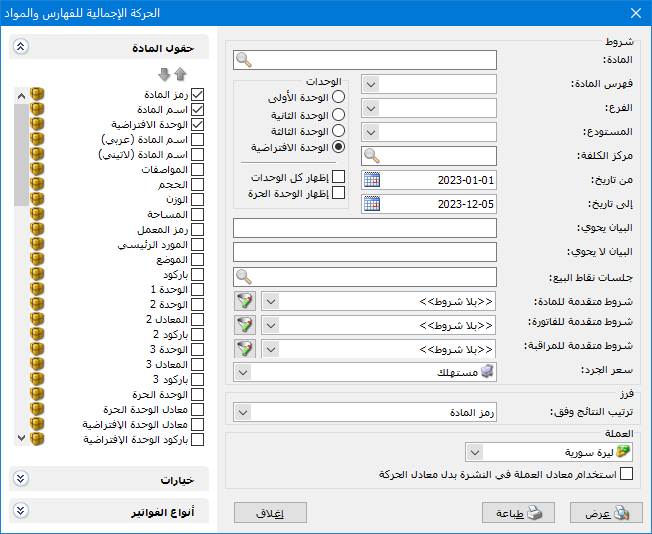
Task: Click the box icon beside الوزن
Action: (37, 199)
